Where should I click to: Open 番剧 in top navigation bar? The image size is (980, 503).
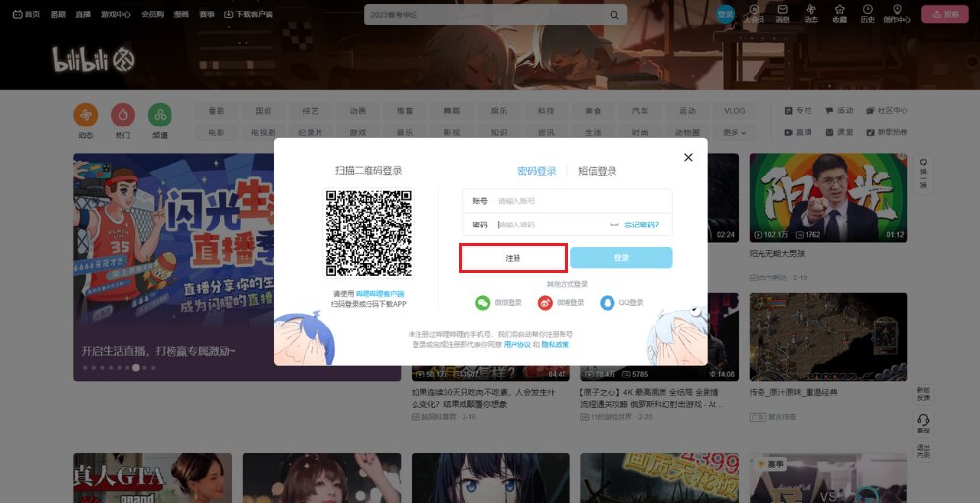[58, 14]
